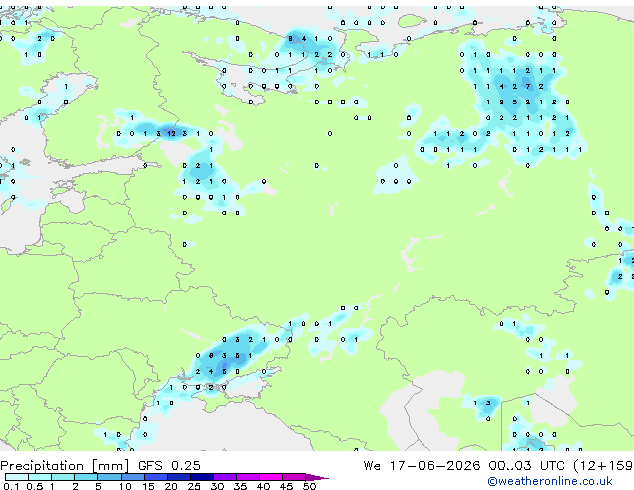Click the 7 mm precipitation value on map
The width and height of the screenshot is (634, 490).
528,86
